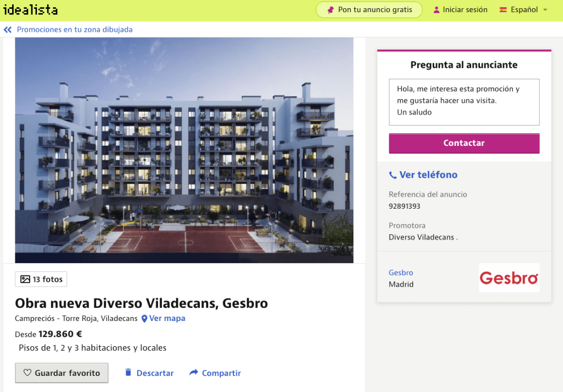Click the double chevron back arrow icon
The width and height of the screenshot is (563, 392).
(8, 30)
